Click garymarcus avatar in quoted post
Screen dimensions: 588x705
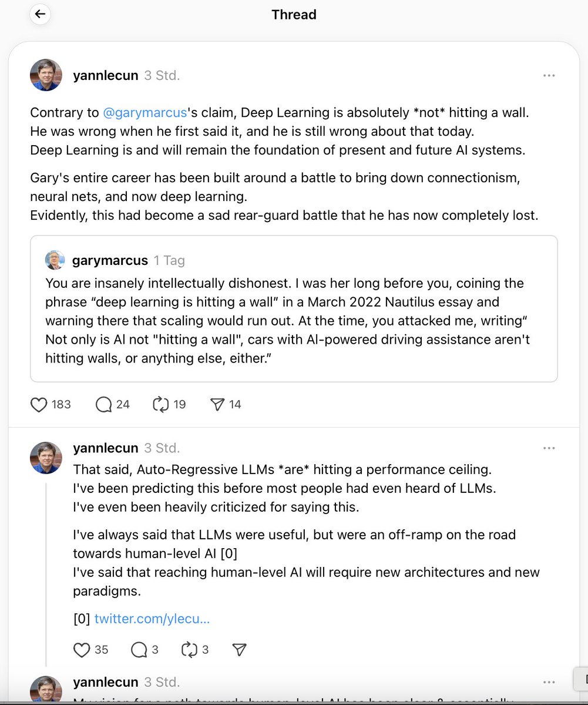55,260
